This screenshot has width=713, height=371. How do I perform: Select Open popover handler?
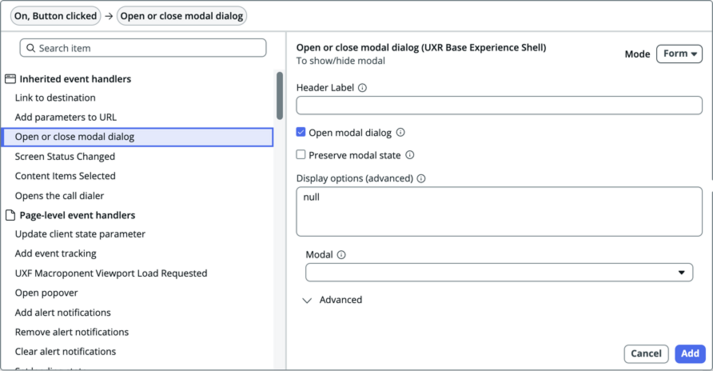pyautogui.click(x=46, y=293)
